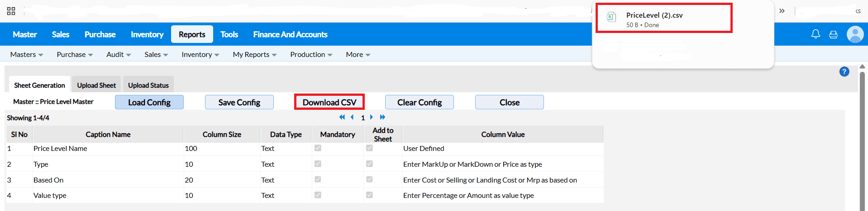This screenshot has height=211, width=868.
Task: Toggle Add to Sheet checkbox for Type
Action: coord(369,164)
